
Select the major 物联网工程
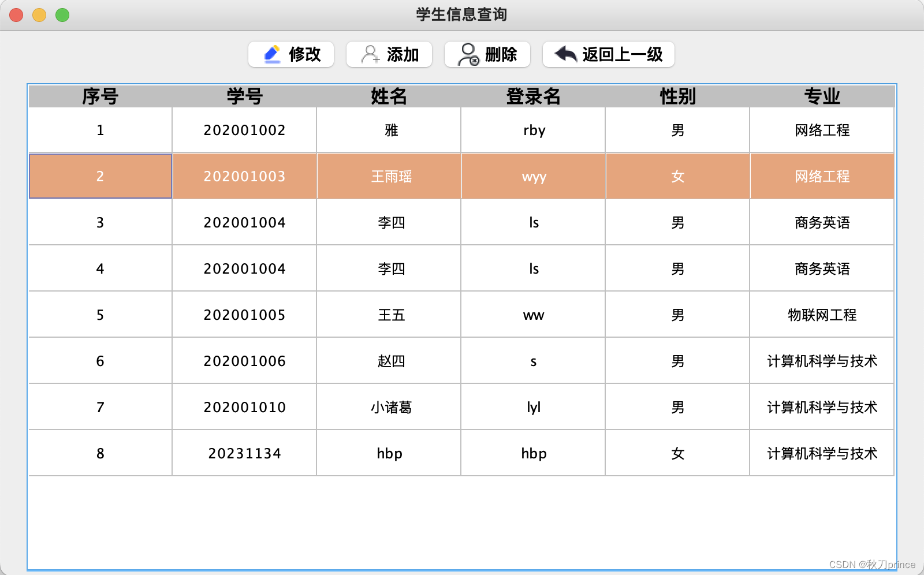(822, 315)
